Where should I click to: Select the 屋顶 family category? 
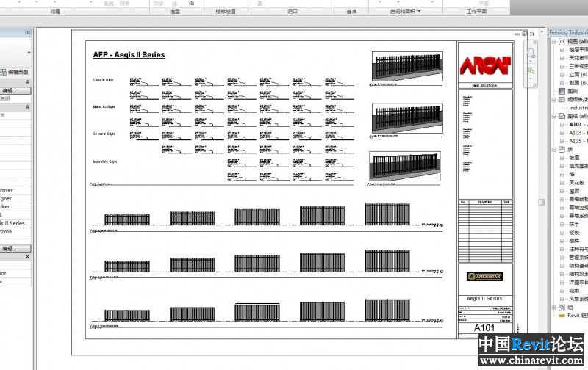point(574,191)
